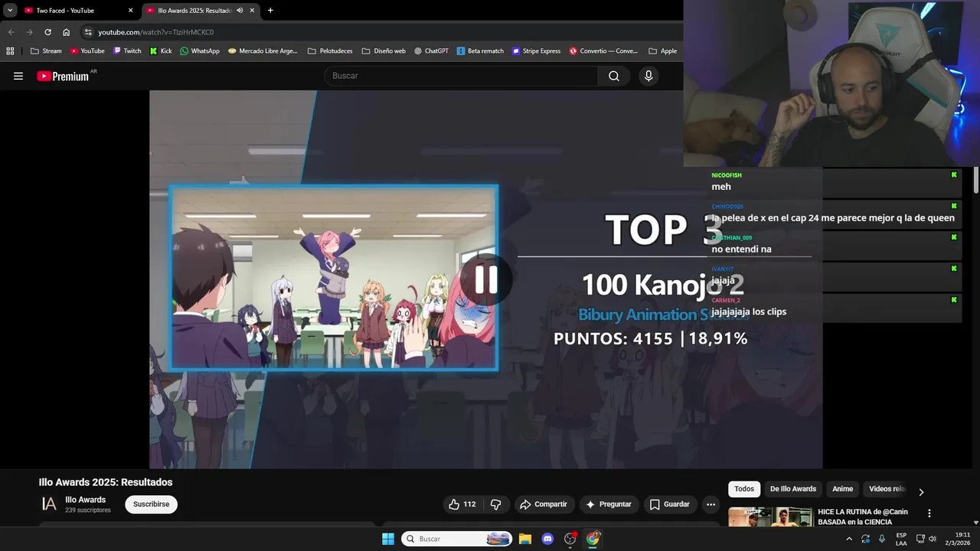Image resolution: width=980 pixels, height=551 pixels.
Task: Open the Illo Awards channel avatar
Action: point(49,504)
